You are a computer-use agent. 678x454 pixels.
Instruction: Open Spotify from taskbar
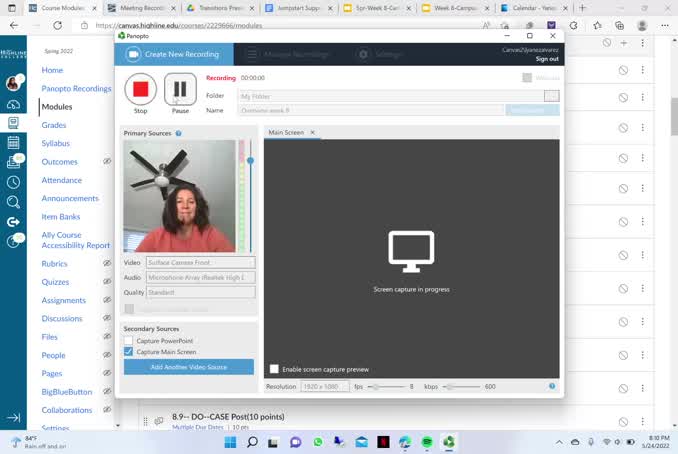(x=427, y=442)
